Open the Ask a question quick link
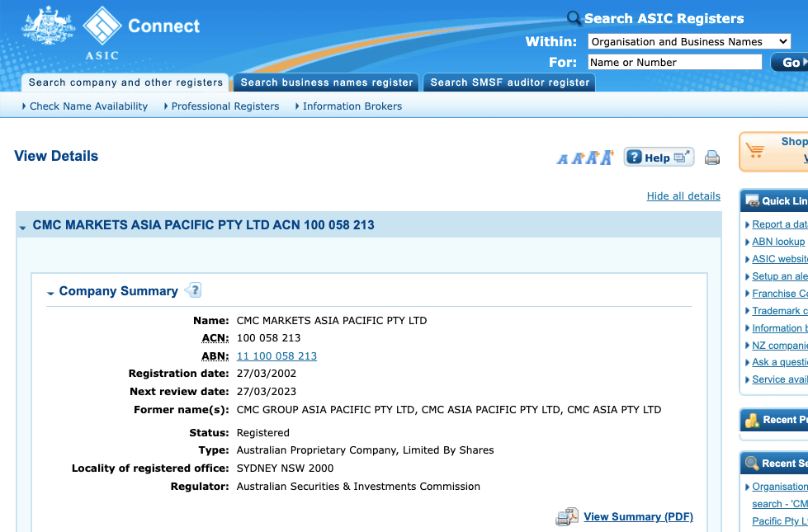 point(780,362)
